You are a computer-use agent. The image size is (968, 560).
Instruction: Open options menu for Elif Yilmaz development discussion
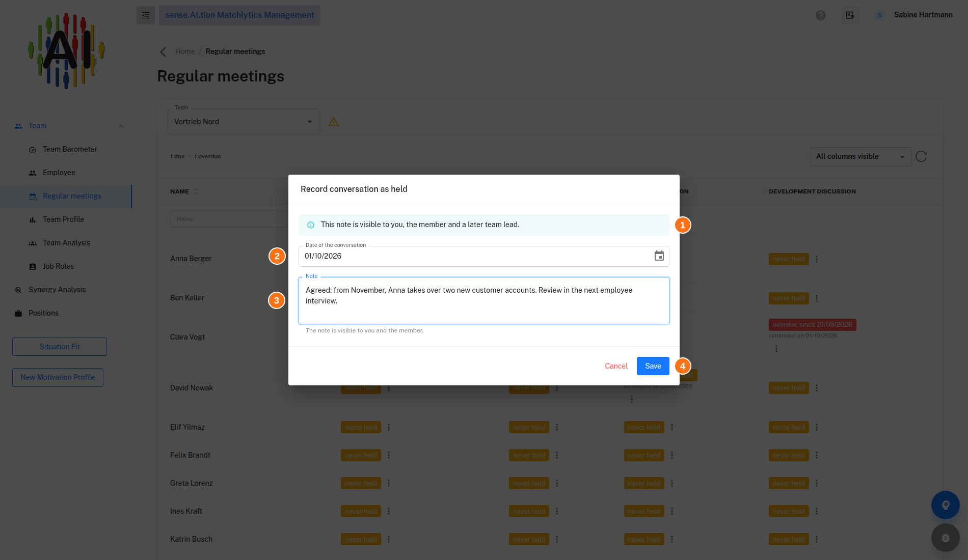click(x=817, y=427)
